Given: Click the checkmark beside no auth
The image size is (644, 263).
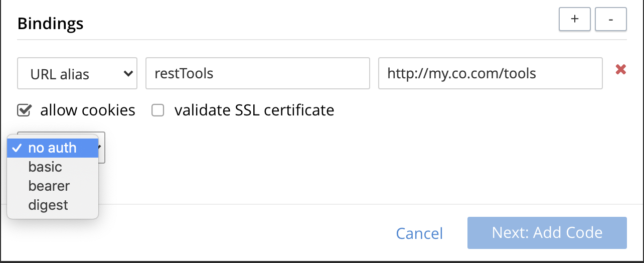Looking at the screenshot, I should click(x=17, y=148).
